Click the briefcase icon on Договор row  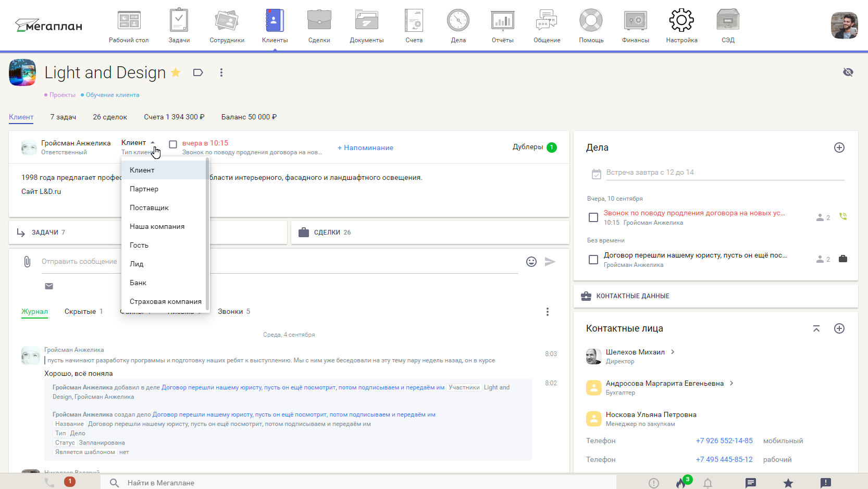[843, 259]
